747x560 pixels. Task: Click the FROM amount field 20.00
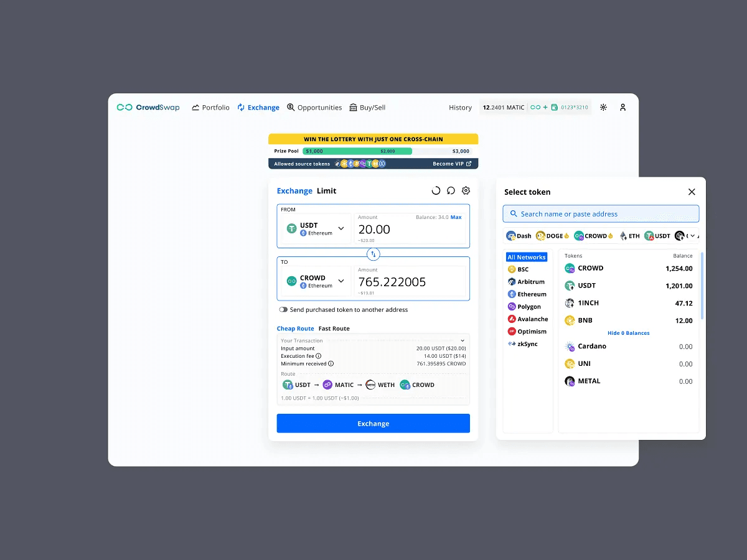pos(410,229)
